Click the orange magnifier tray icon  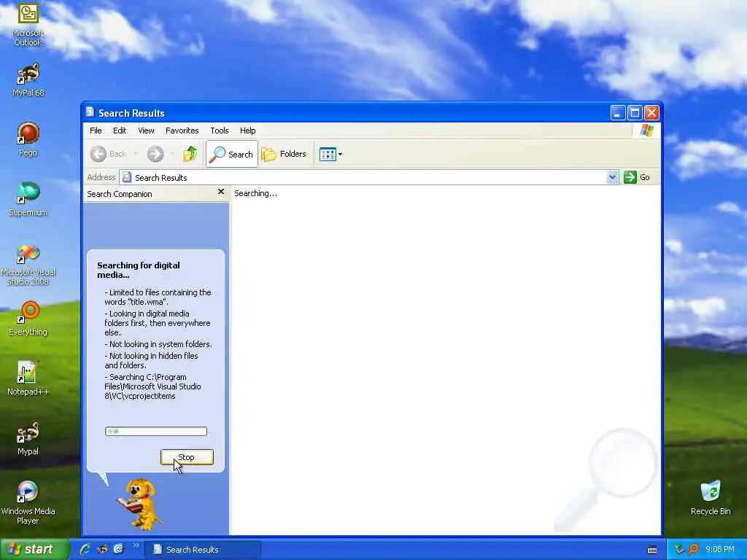694,550
